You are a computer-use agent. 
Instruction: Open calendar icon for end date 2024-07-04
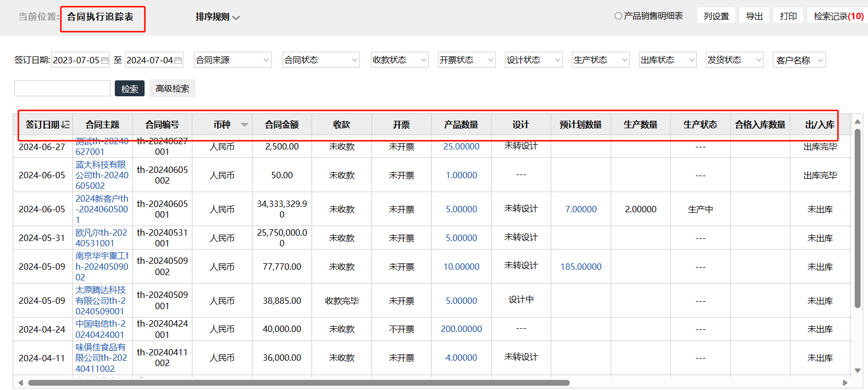(178, 61)
